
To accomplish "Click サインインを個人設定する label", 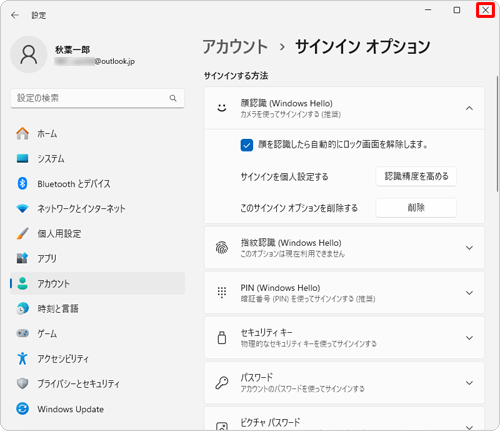I will (x=284, y=177).
